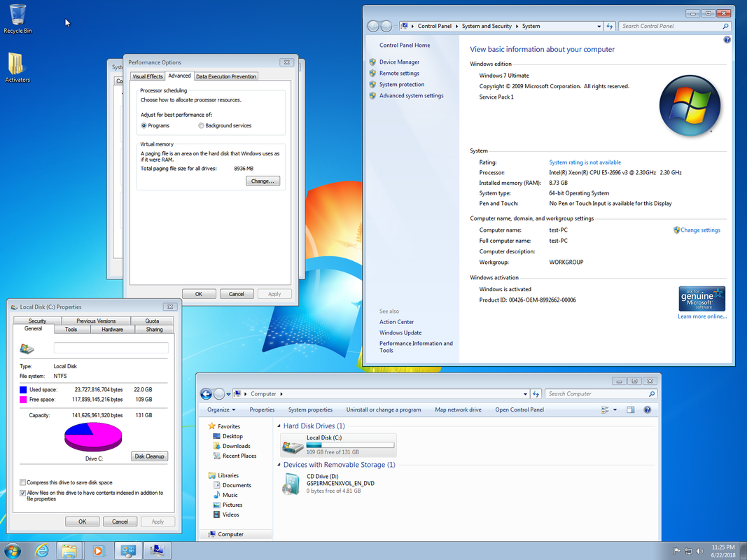
Task: Click the magenta Free space swatch
Action: (x=23, y=400)
